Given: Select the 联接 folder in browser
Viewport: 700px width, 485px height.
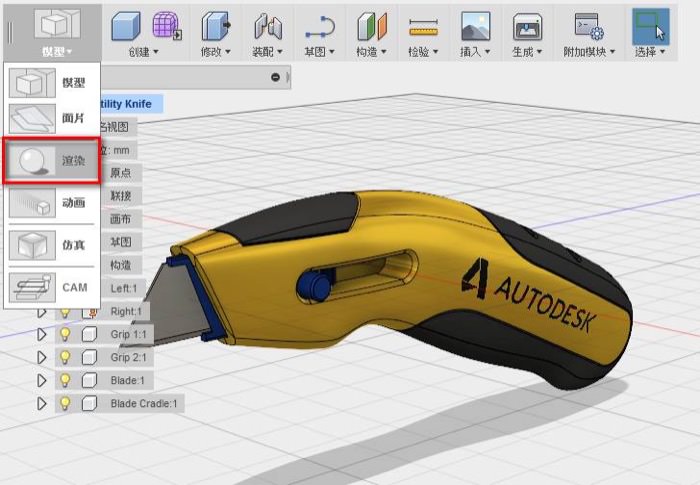Looking at the screenshot, I should pos(121,196).
